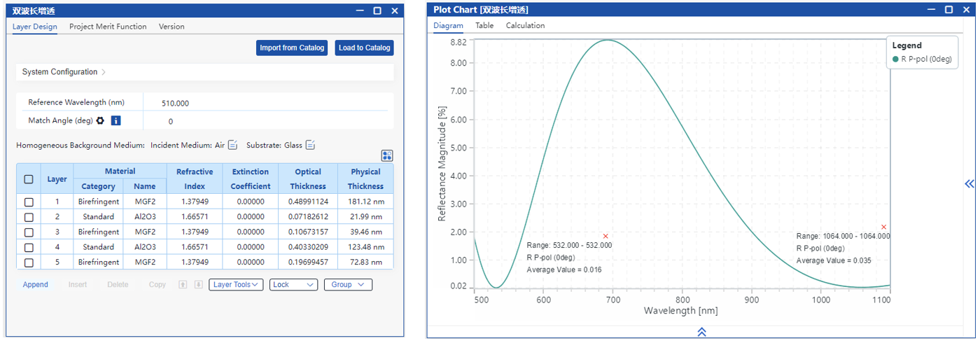Click layer 1 material name MGF2

click(x=145, y=202)
